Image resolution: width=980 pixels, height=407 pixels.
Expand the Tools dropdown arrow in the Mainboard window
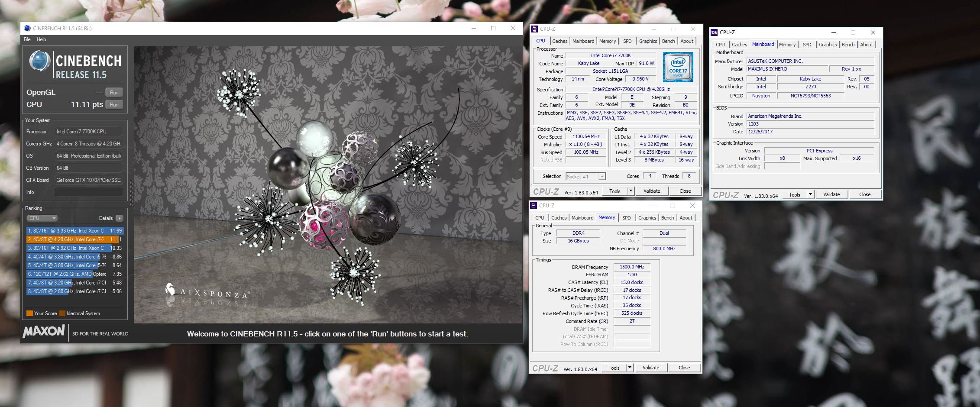click(x=810, y=194)
